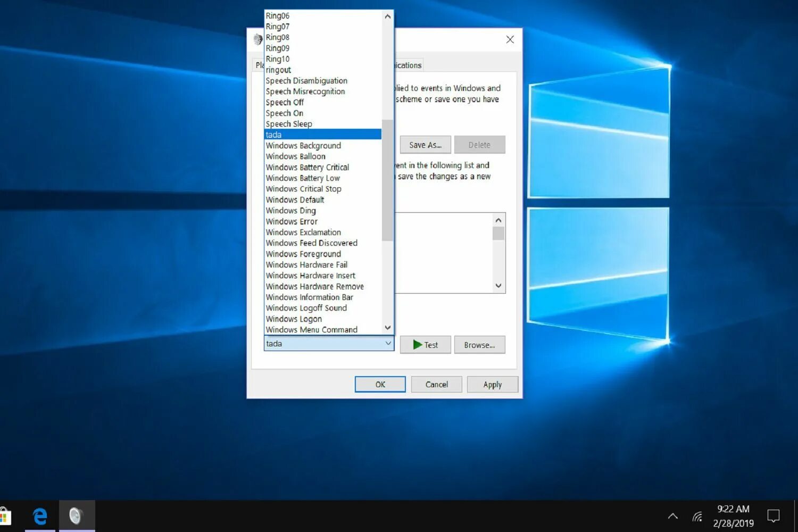Select the highlighted tada entry
The width and height of the screenshot is (798, 532).
pos(323,135)
